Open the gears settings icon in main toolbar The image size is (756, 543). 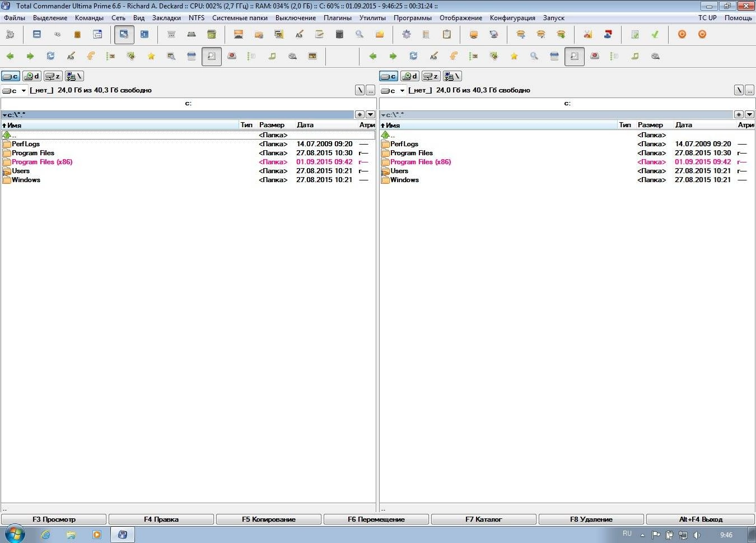click(x=10, y=35)
